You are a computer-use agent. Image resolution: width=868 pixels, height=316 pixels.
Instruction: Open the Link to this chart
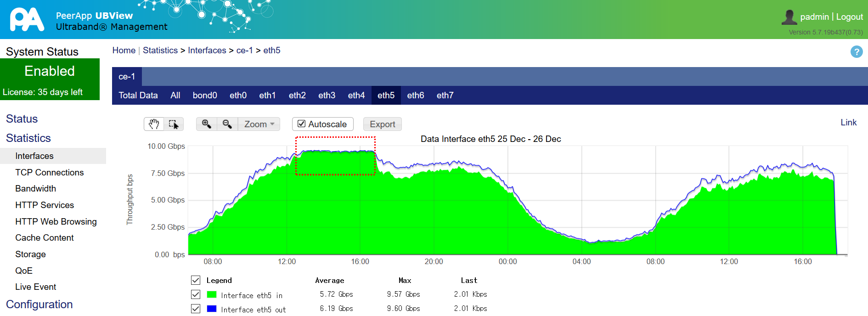pos(849,122)
